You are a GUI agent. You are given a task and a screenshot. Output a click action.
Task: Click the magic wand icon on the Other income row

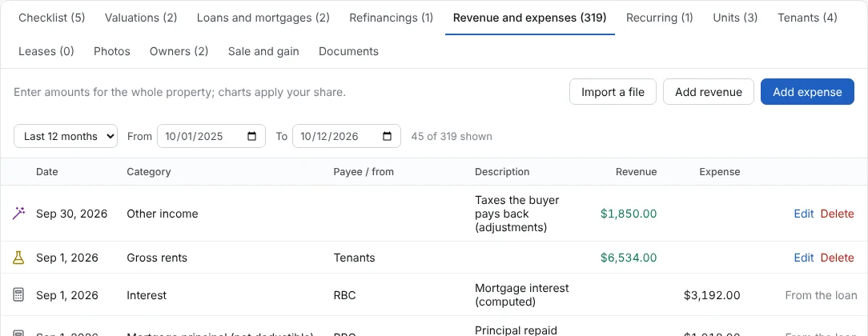pyautogui.click(x=18, y=214)
